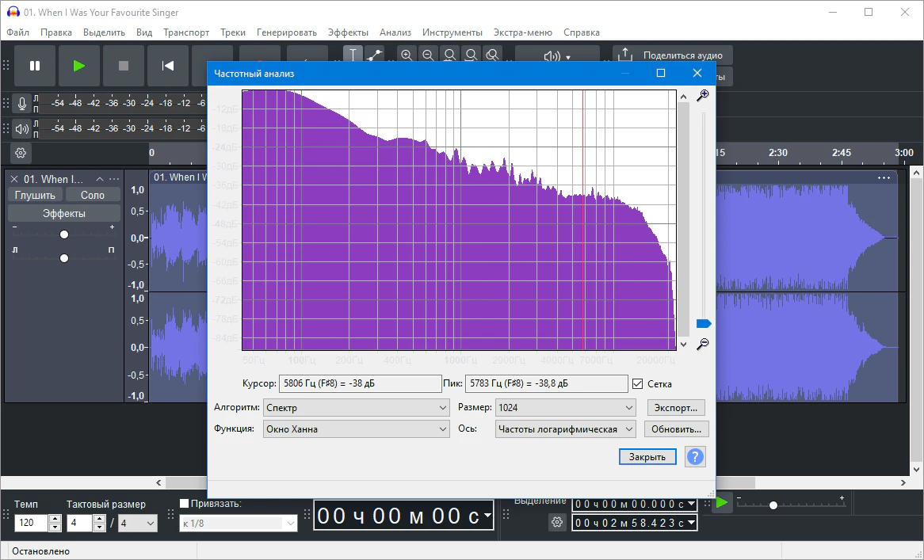Click the recording meter microphone icon
924x560 pixels.
[22, 103]
